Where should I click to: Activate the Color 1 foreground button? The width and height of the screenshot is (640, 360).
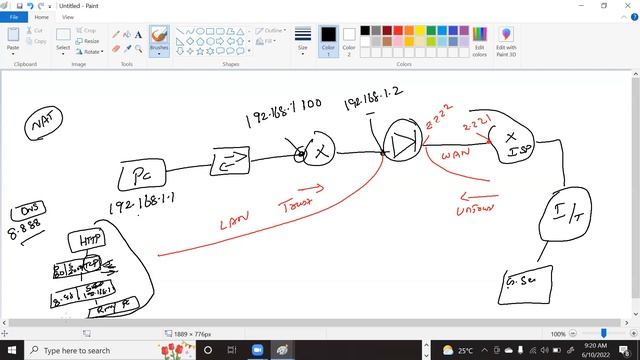tap(328, 42)
